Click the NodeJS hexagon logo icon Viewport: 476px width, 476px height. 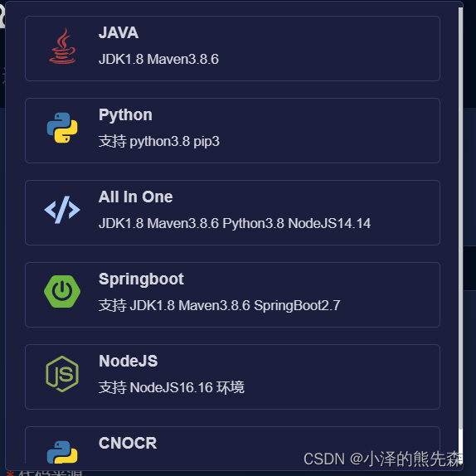pyautogui.click(x=62, y=374)
